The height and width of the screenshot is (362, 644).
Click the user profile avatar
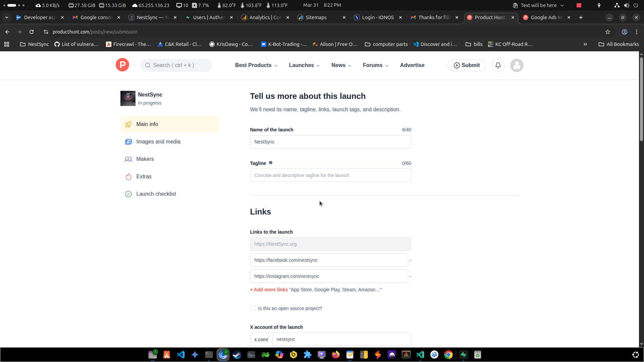click(x=517, y=65)
